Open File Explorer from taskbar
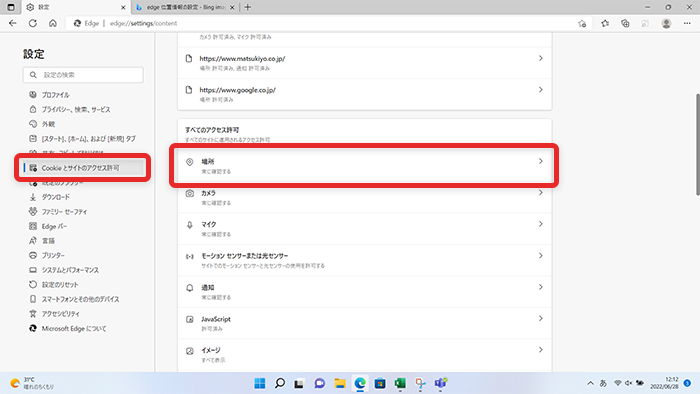This screenshot has width=700, height=394. pyautogui.click(x=340, y=383)
